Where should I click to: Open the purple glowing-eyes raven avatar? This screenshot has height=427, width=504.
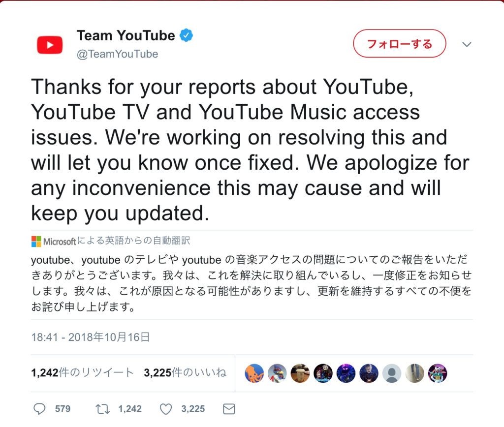coord(346,373)
